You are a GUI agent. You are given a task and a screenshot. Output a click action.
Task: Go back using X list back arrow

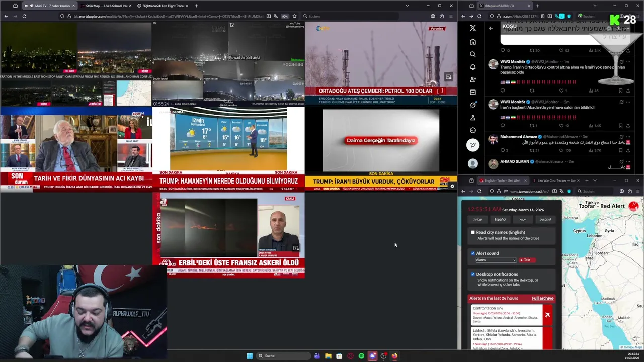[x=491, y=28]
